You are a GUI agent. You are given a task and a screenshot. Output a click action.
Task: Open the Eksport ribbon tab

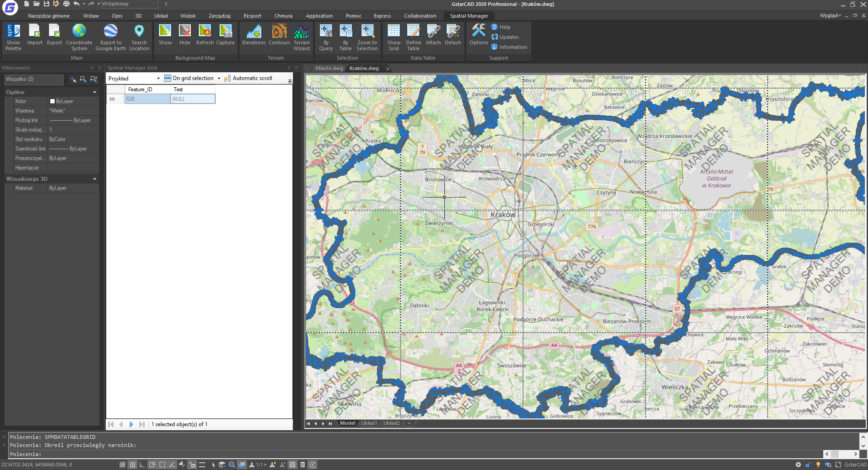point(252,16)
